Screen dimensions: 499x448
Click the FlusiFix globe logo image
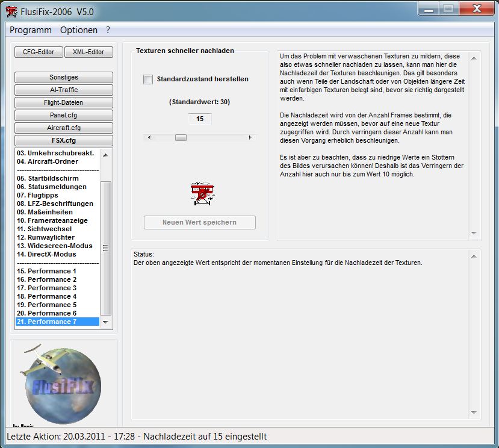pos(61,384)
